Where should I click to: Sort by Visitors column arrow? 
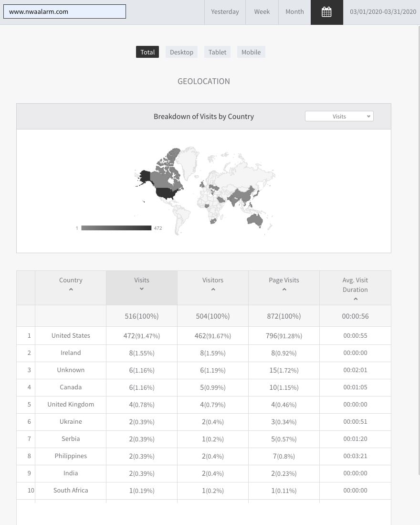coord(213,289)
